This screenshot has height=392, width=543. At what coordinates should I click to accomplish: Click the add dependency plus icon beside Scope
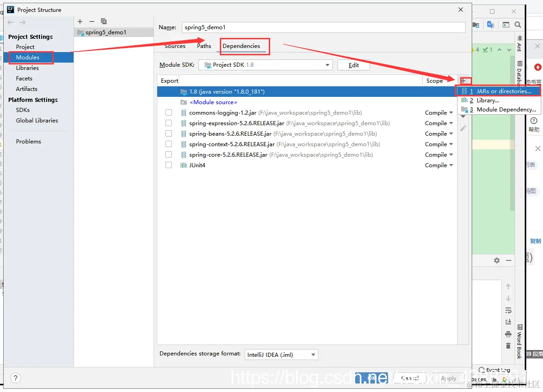463,81
